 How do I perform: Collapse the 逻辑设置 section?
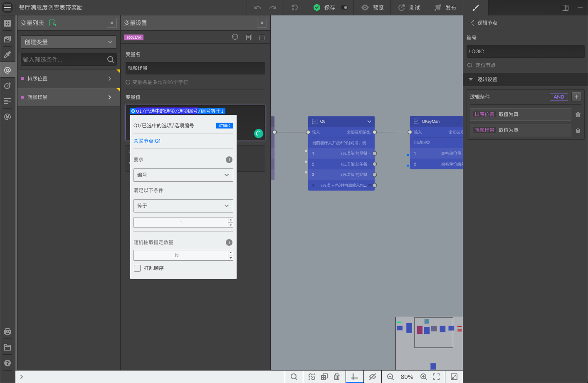tap(471, 79)
